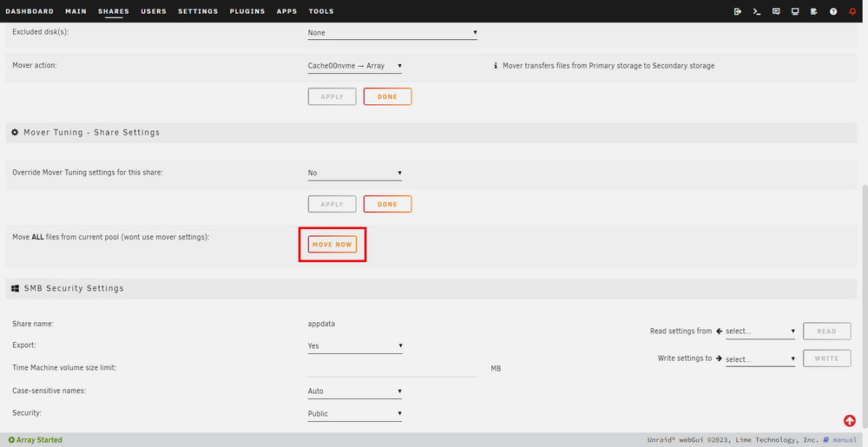868x447 pixels.
Task: Go to the Dashboard menu
Action: pos(30,11)
